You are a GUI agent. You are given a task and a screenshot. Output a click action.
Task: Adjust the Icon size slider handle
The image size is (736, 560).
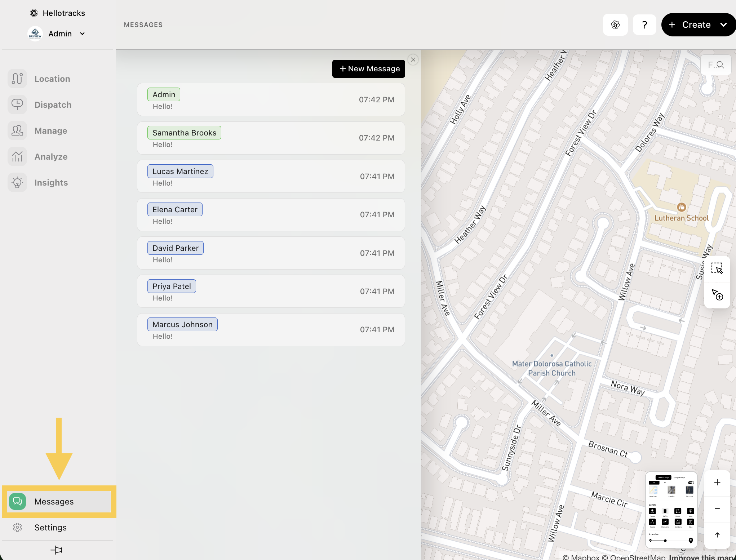[665, 541]
